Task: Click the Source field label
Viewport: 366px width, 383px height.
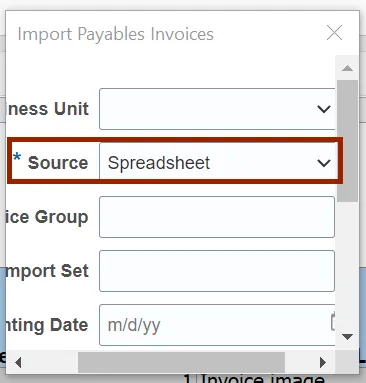Action: coord(58,163)
